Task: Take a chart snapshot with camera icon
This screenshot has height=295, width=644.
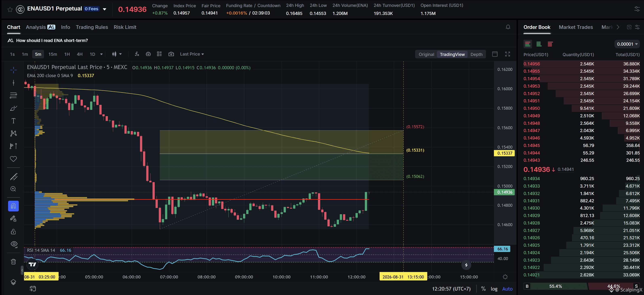Action: (x=171, y=54)
